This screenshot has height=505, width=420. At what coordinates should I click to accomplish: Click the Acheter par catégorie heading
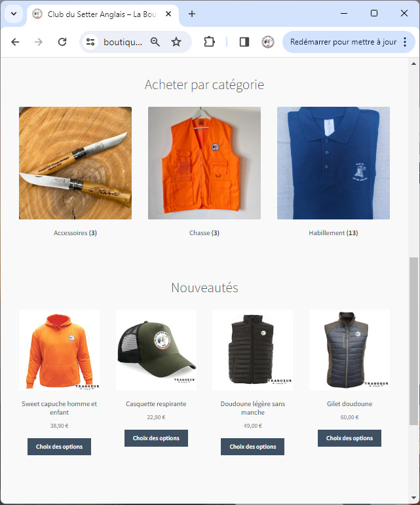tap(204, 84)
